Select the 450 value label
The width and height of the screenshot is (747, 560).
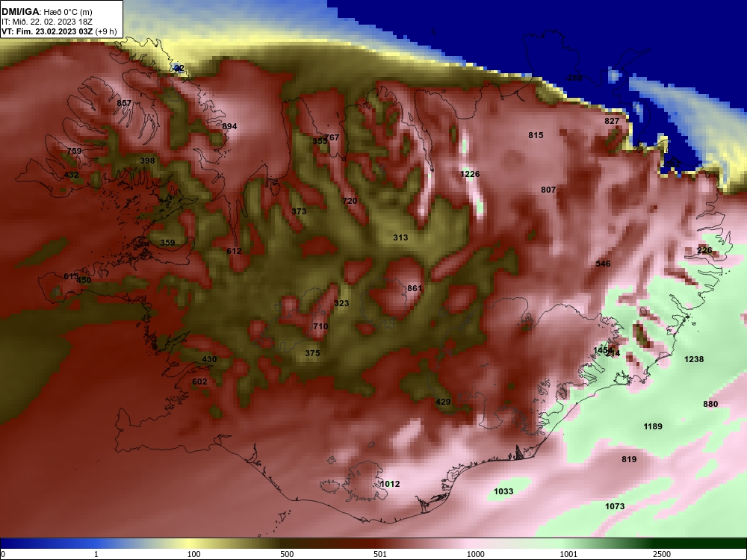click(84, 280)
